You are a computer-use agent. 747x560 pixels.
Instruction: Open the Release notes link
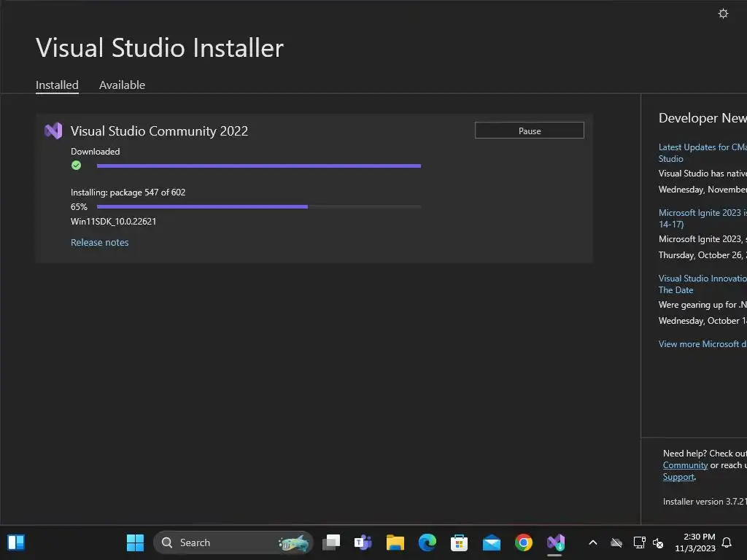pyautogui.click(x=99, y=242)
